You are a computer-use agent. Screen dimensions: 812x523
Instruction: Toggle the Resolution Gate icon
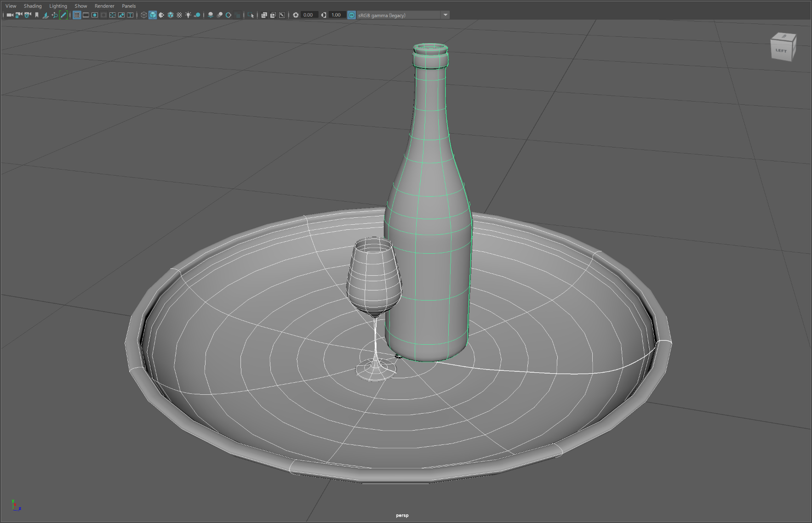(x=95, y=15)
